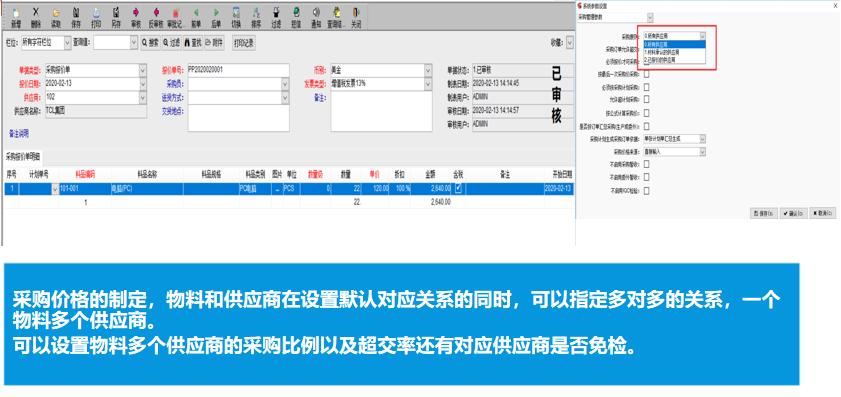Open the 查询值 dropdown
This screenshot has height=397, width=841.
pyautogui.click(x=134, y=43)
